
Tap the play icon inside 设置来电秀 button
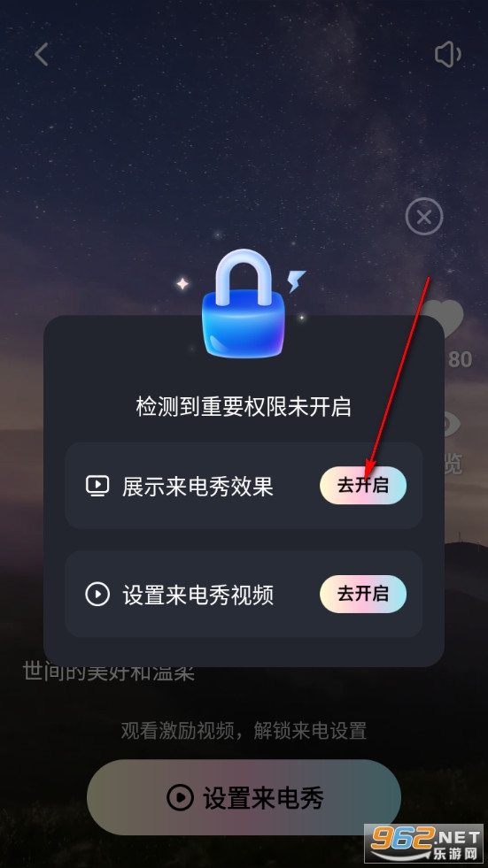pos(180,798)
